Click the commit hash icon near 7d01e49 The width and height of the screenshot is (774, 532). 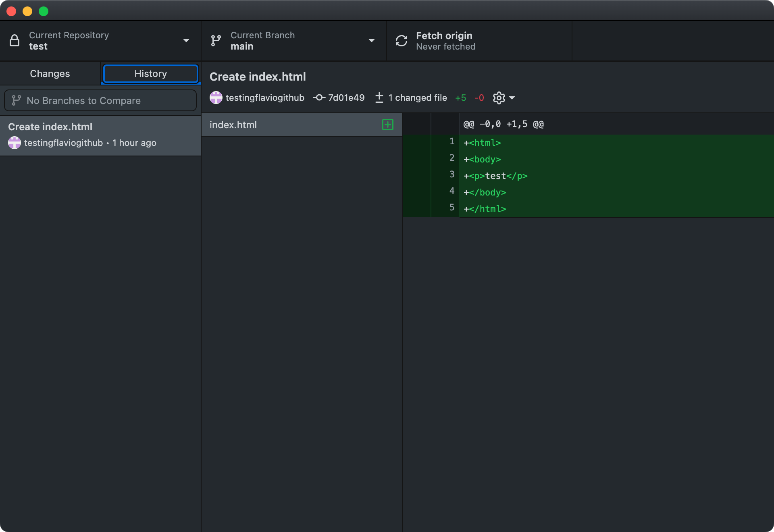coord(319,98)
